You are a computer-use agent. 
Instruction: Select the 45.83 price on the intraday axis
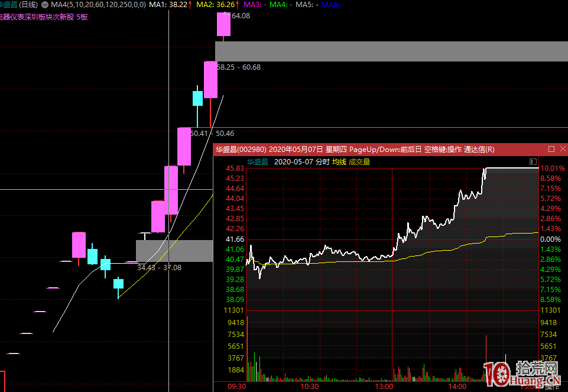pyautogui.click(x=235, y=169)
